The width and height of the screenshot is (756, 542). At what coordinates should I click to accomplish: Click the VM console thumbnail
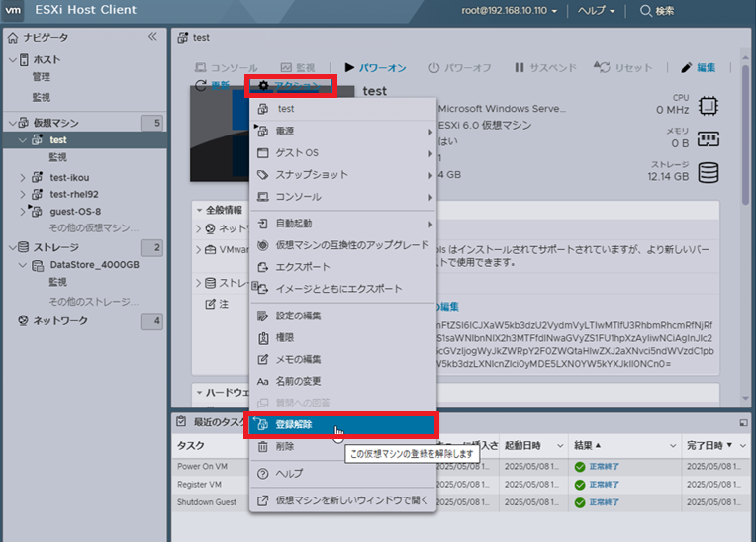[x=220, y=135]
